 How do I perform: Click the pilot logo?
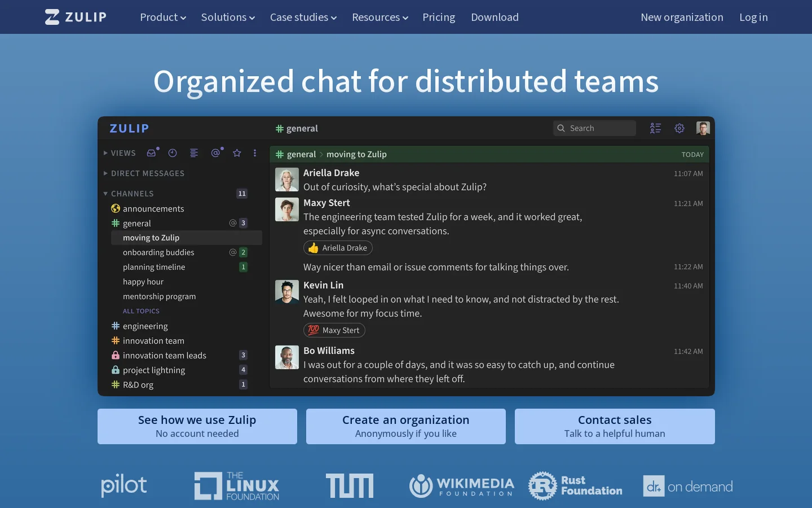click(124, 485)
